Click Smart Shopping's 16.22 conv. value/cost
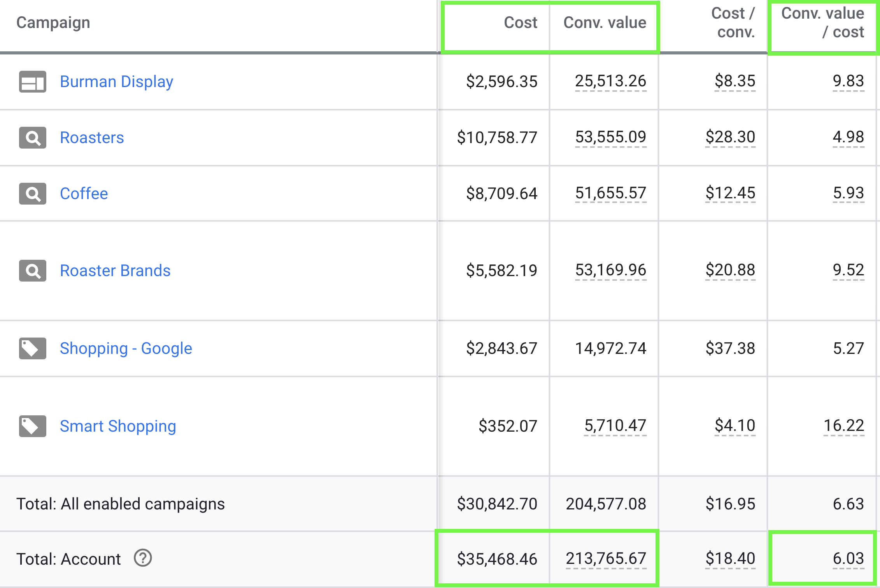 point(844,425)
